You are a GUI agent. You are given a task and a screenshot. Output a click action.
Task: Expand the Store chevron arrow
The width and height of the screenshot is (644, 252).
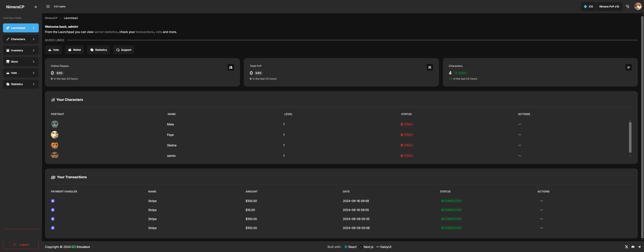click(x=34, y=62)
